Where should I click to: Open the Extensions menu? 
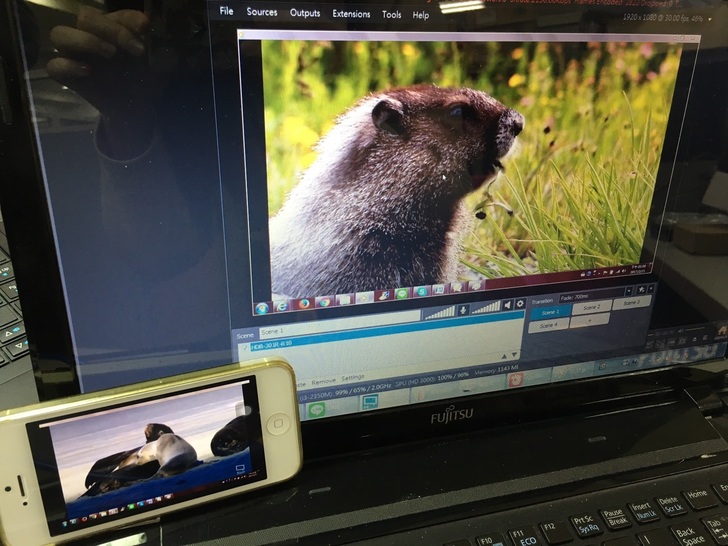click(x=351, y=14)
